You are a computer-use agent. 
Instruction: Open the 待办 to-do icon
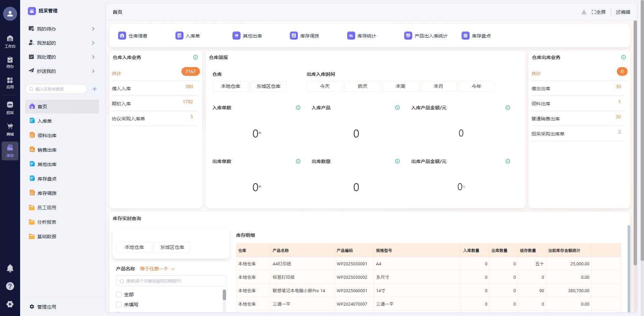pyautogui.click(x=10, y=62)
